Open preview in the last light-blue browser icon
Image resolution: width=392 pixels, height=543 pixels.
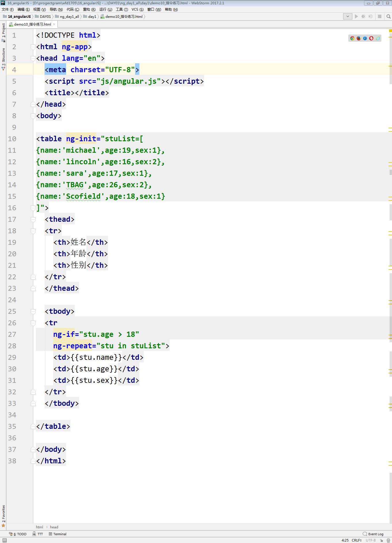(x=378, y=38)
